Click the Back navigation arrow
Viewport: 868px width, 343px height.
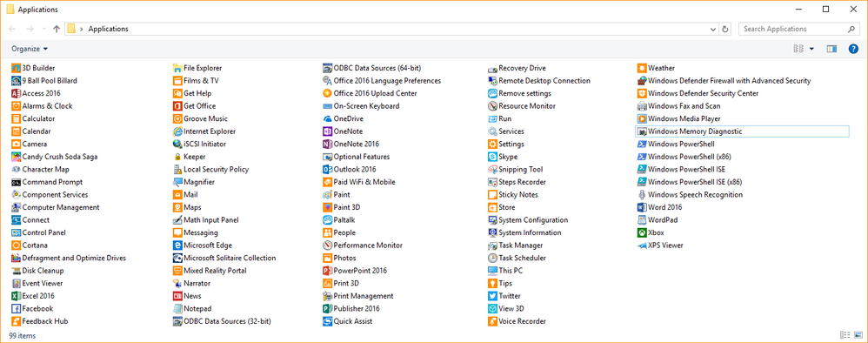[x=13, y=29]
